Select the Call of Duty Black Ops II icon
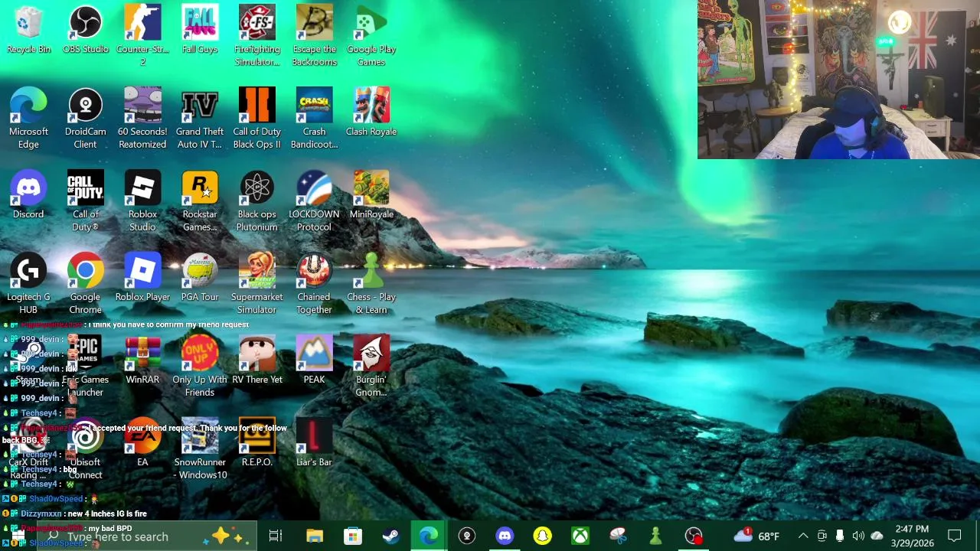This screenshot has width=980, height=551. coord(256,119)
